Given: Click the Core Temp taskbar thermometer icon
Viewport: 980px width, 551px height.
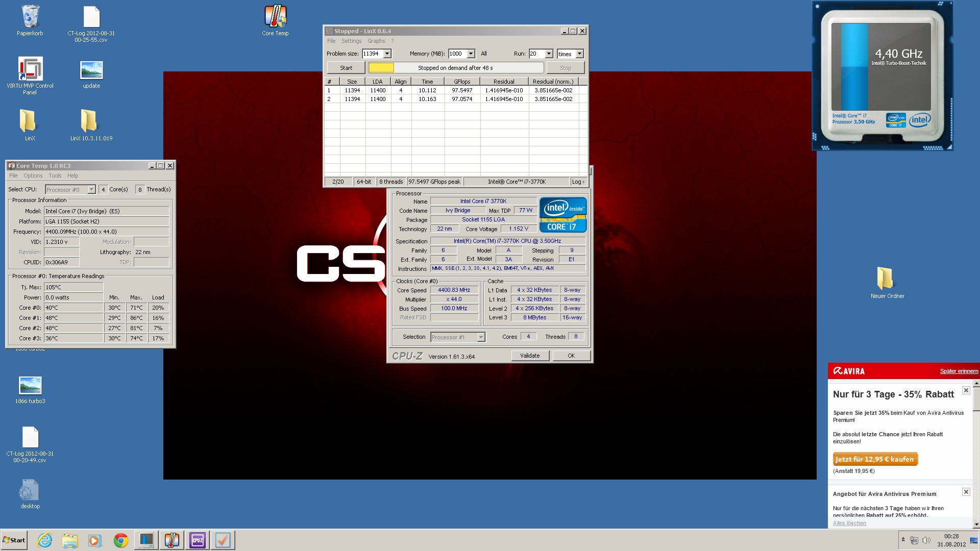Looking at the screenshot, I should pos(172,540).
